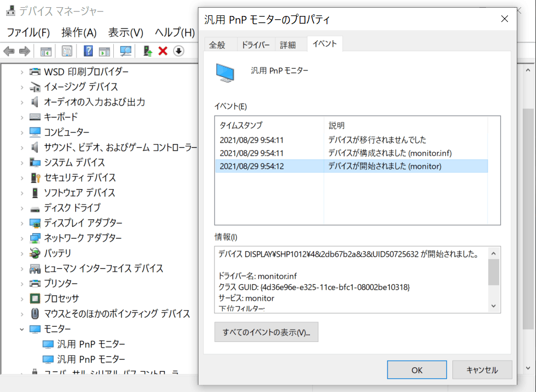
Task: Expand the ネットワーク アダプター tree node
Action: pos(22,238)
